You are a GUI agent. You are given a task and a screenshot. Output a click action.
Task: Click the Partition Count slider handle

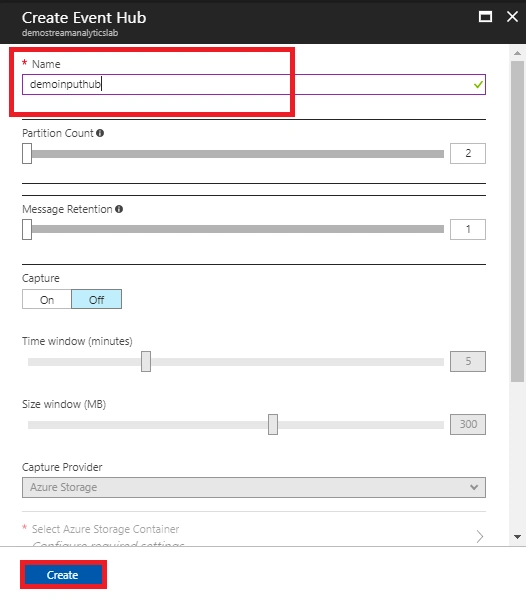(x=27, y=153)
